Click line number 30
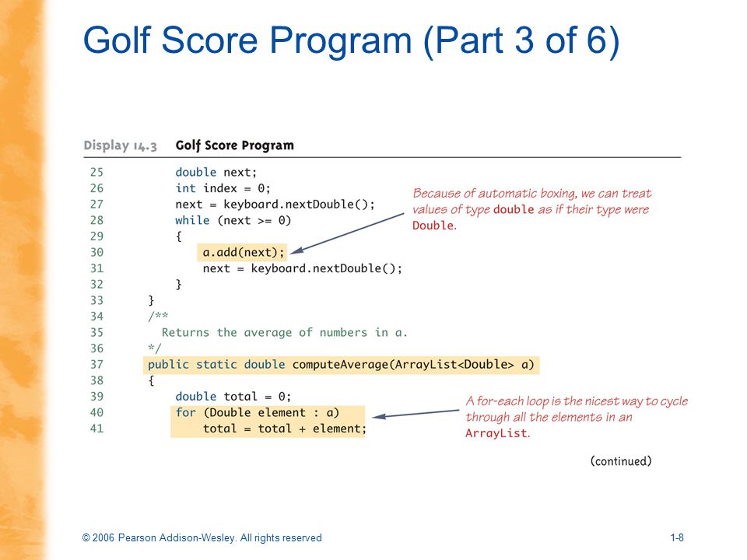 pos(96,252)
